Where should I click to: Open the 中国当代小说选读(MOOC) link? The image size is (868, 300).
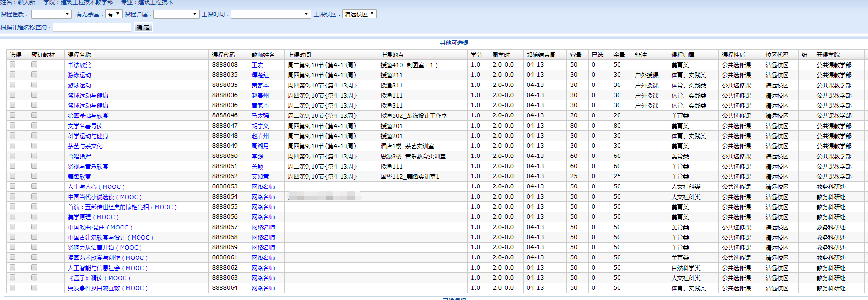pos(105,197)
